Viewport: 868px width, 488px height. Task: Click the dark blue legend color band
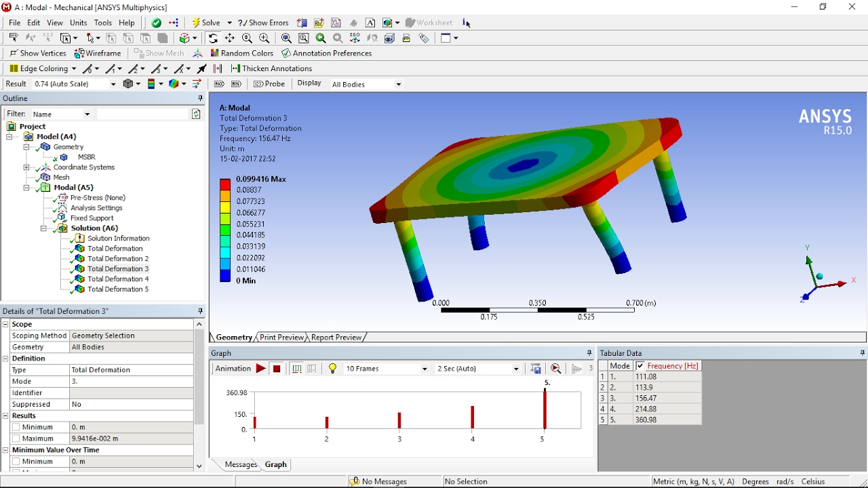pyautogui.click(x=225, y=277)
